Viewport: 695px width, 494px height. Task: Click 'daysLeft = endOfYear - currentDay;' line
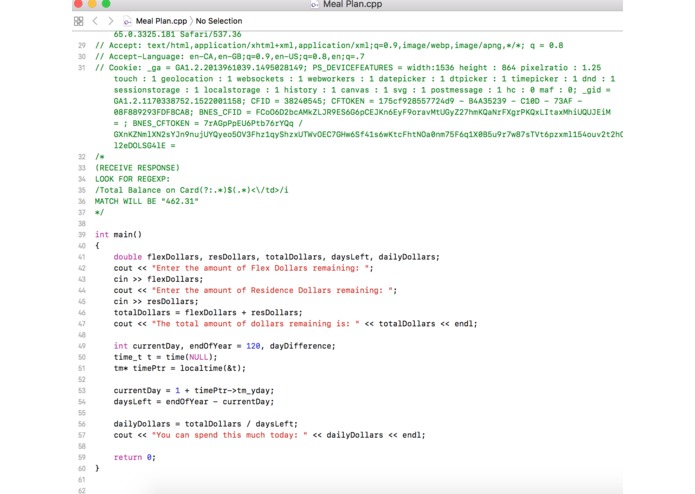[194, 402]
